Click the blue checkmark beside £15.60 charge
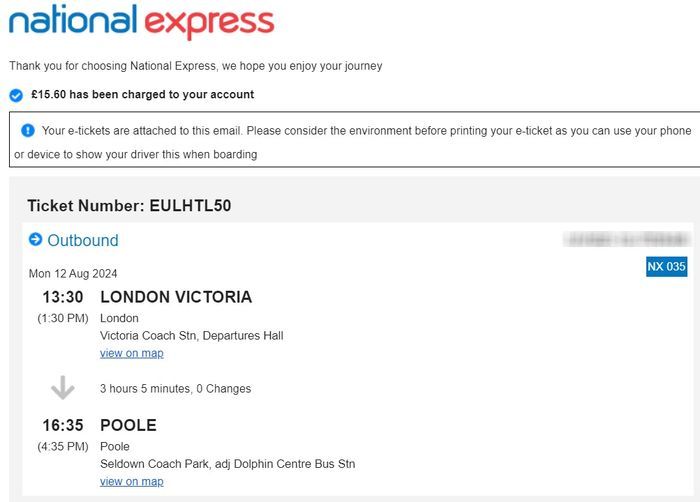Viewport: 700px width, 502px height. pyautogui.click(x=16, y=95)
